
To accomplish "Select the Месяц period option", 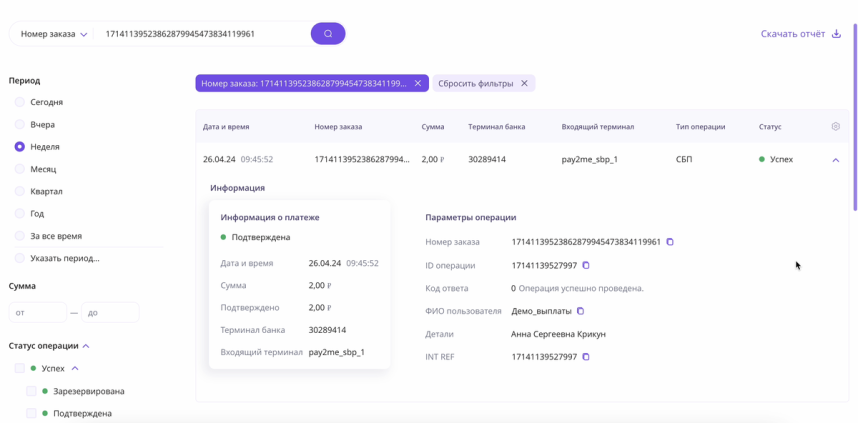I will [20, 169].
